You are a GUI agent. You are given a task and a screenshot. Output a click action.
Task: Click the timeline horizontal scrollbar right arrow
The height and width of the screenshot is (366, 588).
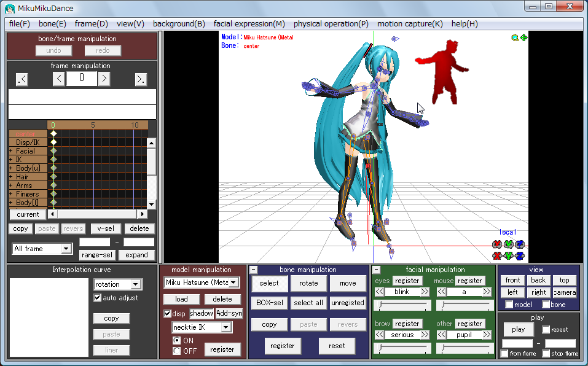point(142,214)
